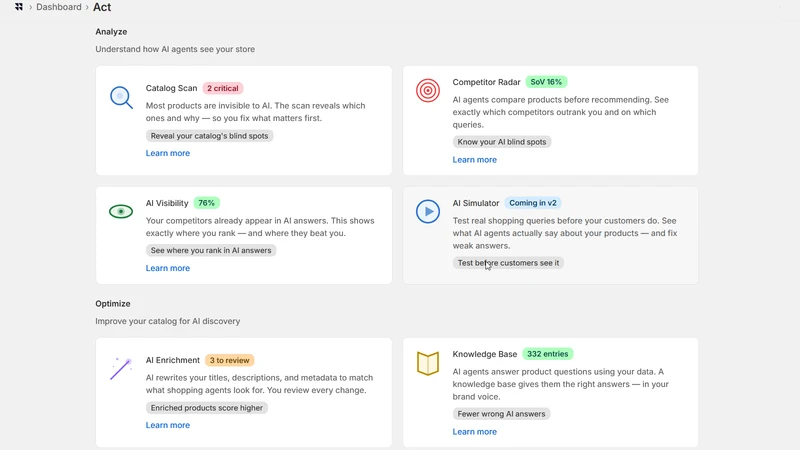Click the Analyze section heading
Screen dimensions: 800x450
coord(111,32)
